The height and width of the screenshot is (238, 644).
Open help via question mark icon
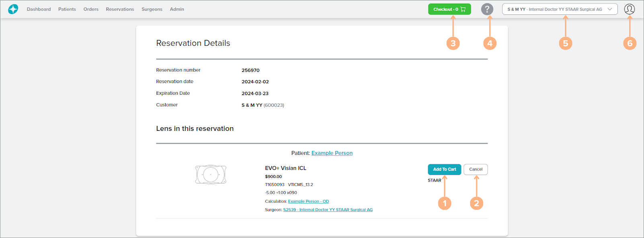click(x=487, y=9)
